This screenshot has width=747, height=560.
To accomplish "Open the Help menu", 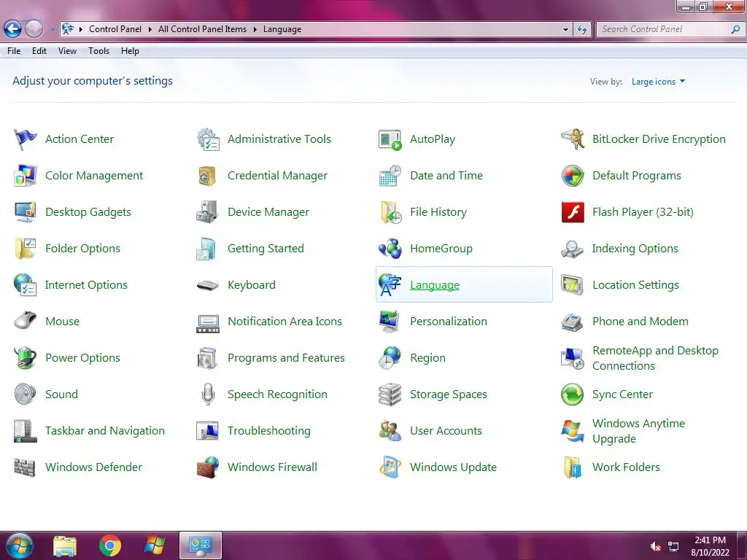I will click(x=130, y=51).
